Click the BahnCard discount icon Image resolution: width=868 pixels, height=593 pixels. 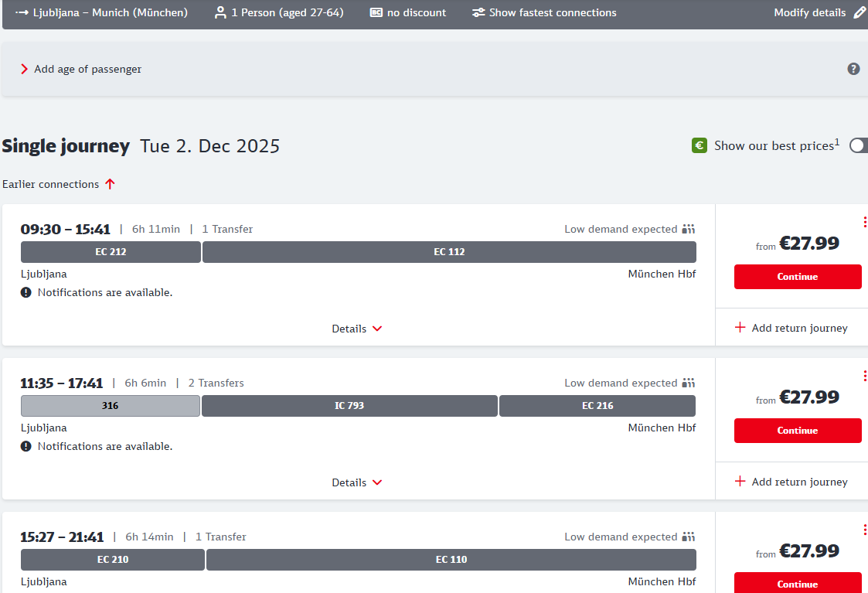(x=376, y=12)
